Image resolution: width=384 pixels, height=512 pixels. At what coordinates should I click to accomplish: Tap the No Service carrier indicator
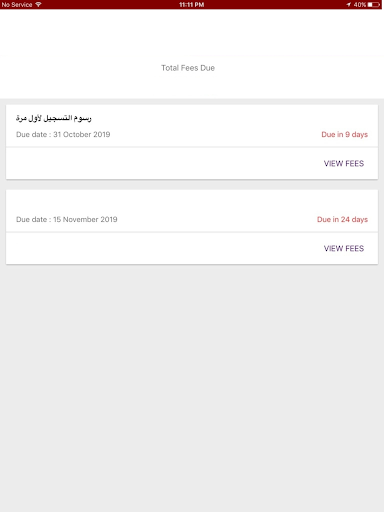click(17, 5)
